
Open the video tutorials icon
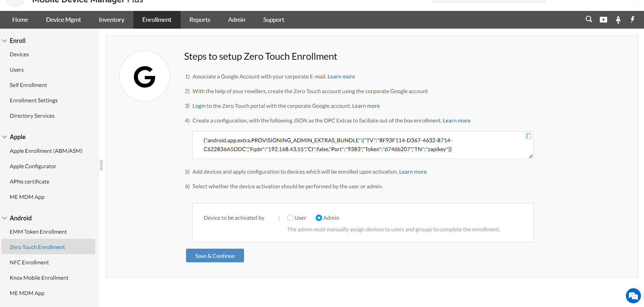pos(603,20)
